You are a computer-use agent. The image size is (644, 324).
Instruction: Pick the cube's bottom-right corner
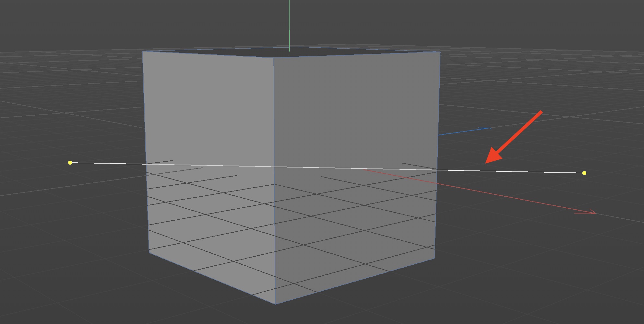[x=435, y=258]
